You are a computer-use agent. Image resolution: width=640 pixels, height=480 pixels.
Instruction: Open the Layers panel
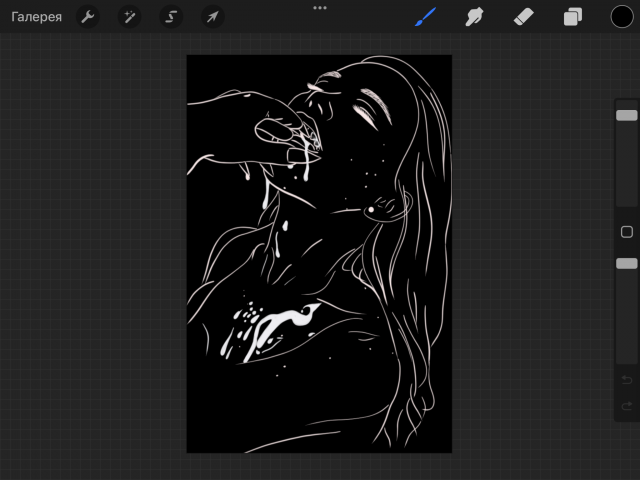[x=573, y=17]
